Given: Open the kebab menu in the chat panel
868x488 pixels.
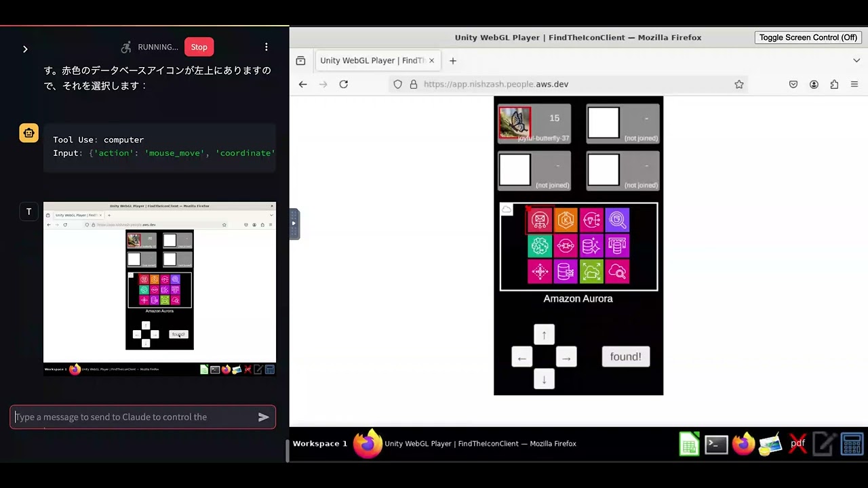Looking at the screenshot, I should point(266,47).
